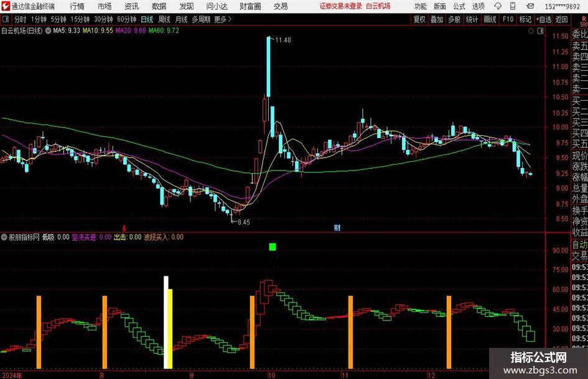Viewport: 588px width, 379px height.
Task: Click the account 152****9892 text
Action: (562, 6)
